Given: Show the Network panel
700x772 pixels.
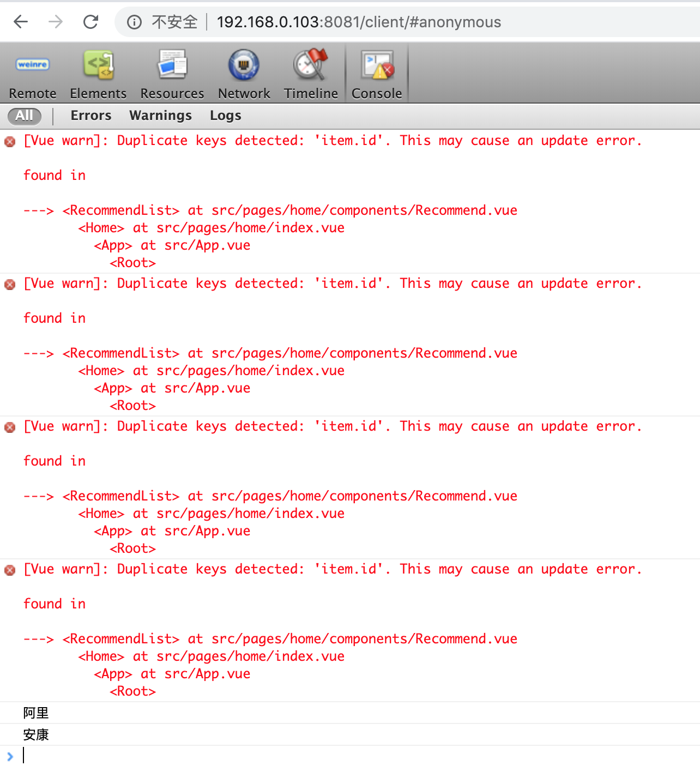Looking at the screenshot, I should pyautogui.click(x=244, y=74).
